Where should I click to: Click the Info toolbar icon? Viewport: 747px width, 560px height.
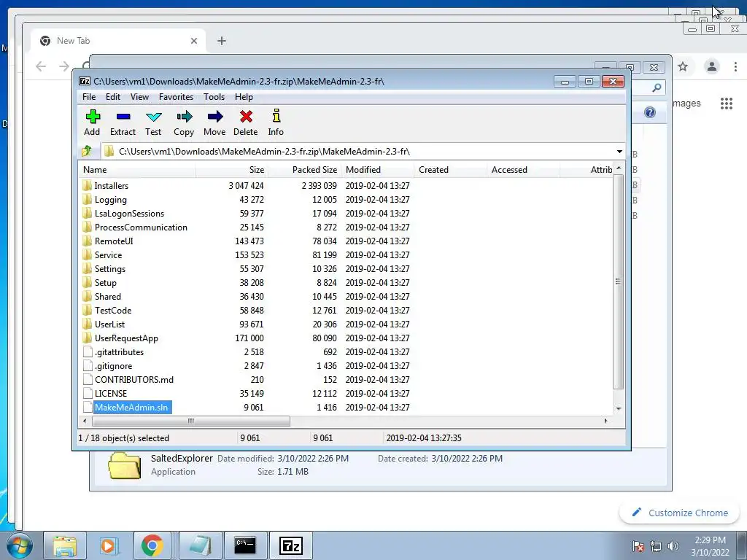coord(276,116)
